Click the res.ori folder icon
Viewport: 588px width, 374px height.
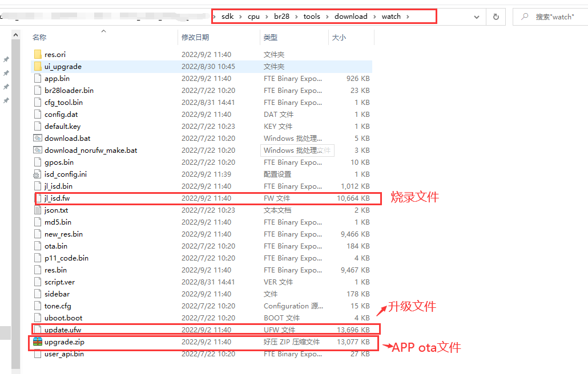(38, 54)
